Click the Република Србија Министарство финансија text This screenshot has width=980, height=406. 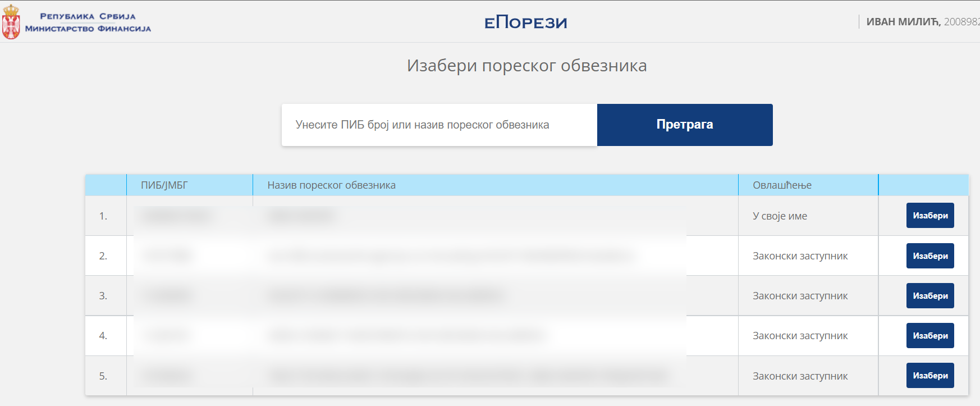coord(88,22)
